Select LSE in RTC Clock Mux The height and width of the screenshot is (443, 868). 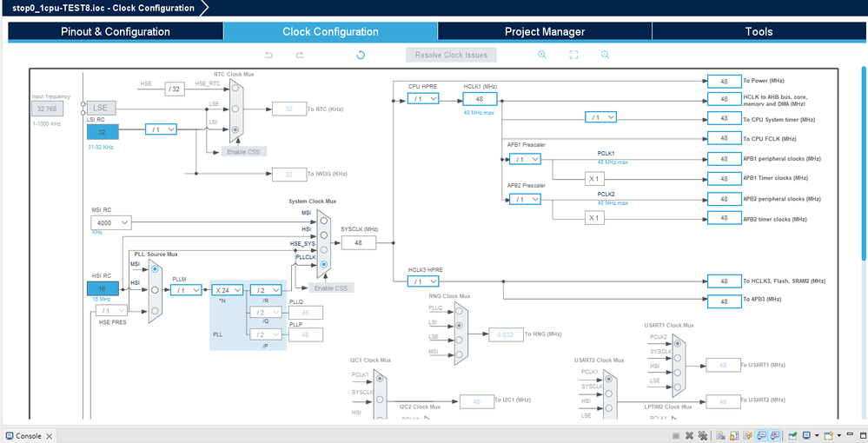tap(235, 109)
